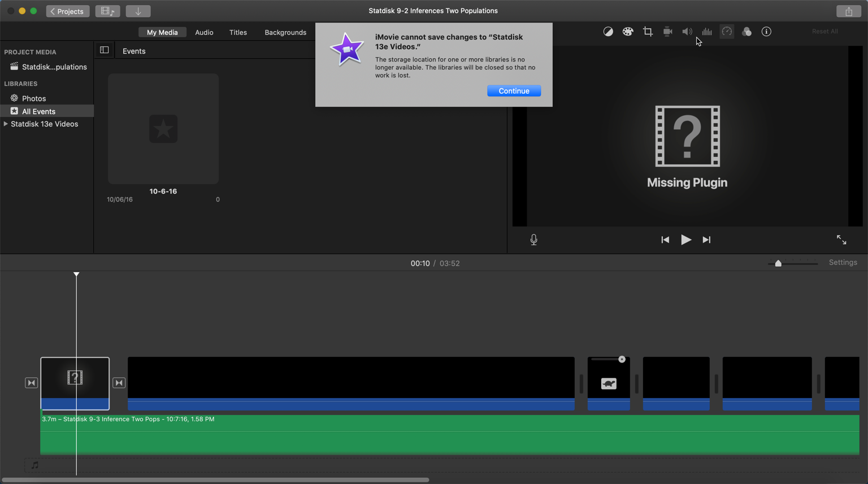Click the voiceover microphone icon
Viewport: 868px width, 484px height.
point(533,240)
